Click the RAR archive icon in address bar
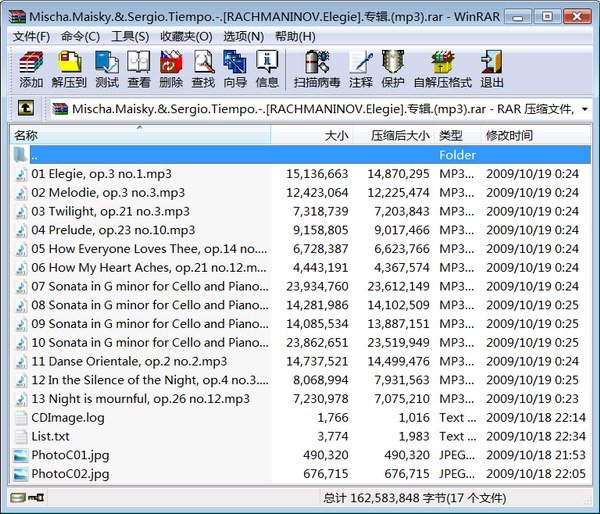 click(x=60, y=109)
